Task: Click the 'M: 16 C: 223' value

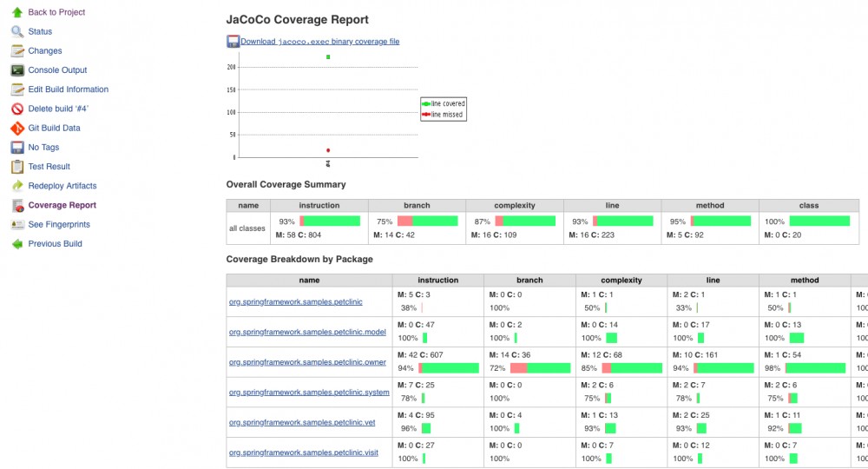Action: pos(592,234)
